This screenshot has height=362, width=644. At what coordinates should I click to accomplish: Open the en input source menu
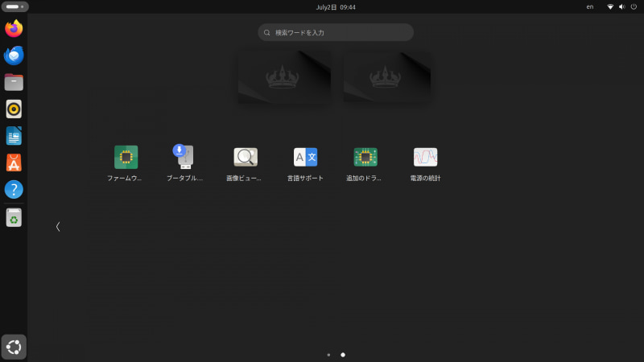coord(590,7)
